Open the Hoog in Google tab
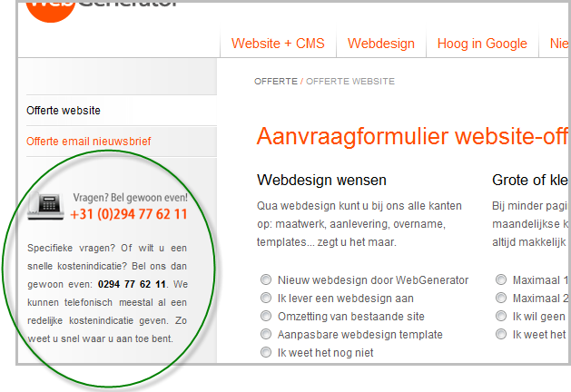Viewport: 571px width, 392px height. [x=482, y=44]
